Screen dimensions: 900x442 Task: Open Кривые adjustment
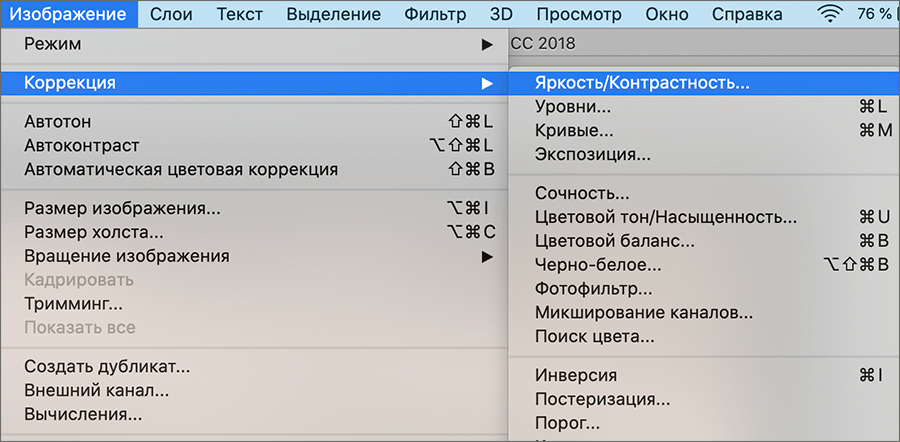[704, 131]
